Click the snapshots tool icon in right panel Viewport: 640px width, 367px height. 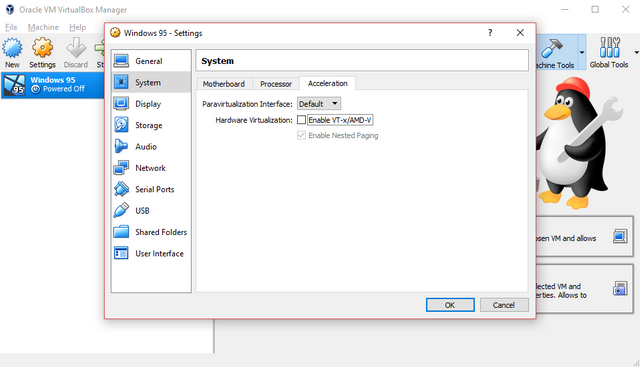tap(620, 289)
